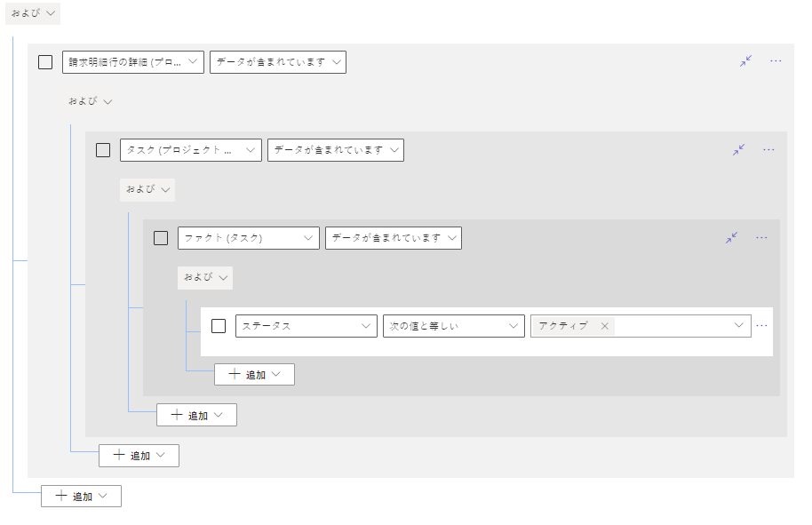812x525 pixels.
Task: Click 追加 button below ステータス row
Action: [254, 375]
